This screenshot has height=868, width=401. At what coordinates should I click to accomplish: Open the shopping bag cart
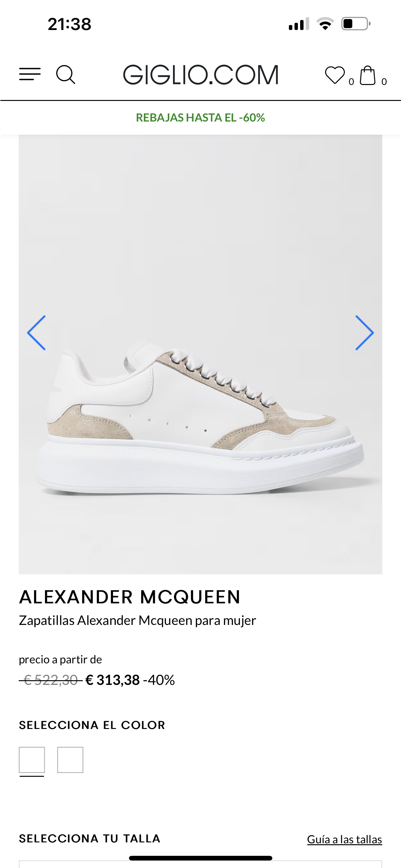point(368,75)
